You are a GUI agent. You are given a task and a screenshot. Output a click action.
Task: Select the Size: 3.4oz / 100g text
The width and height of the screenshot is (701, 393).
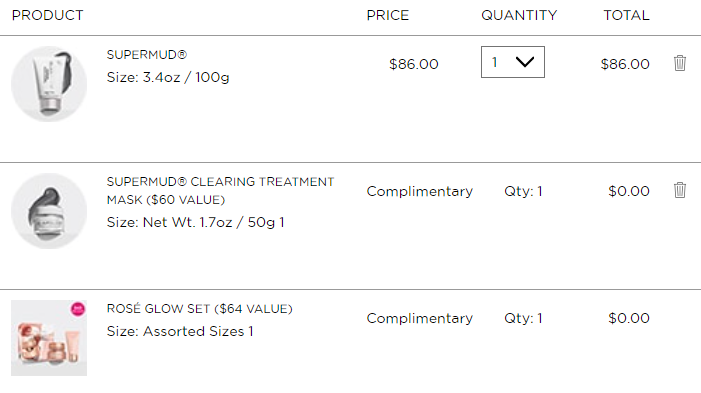(168, 77)
